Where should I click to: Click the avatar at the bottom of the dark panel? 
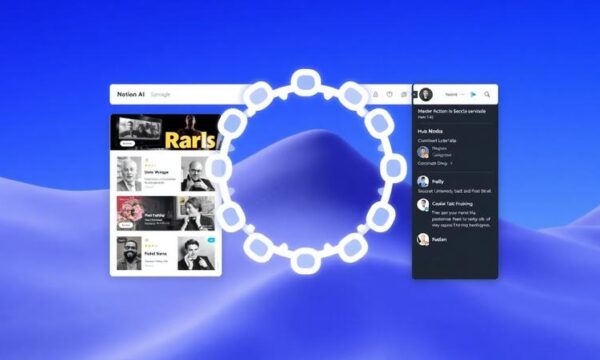[423, 239]
